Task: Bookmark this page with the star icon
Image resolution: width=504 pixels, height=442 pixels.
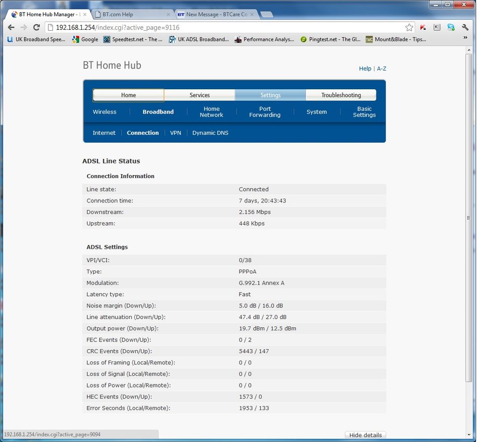Action: tap(409, 27)
